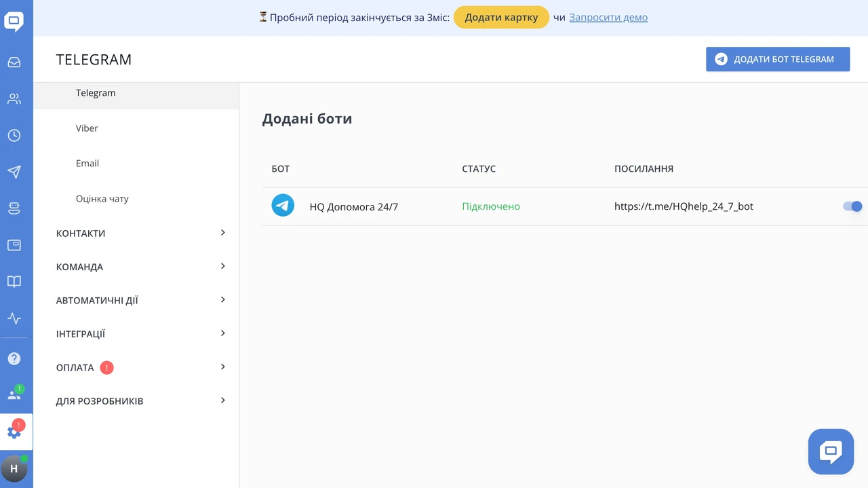The image size is (868, 488).
Task: Expand the ДЛЯ РОЗРОБНИКІВ section
Action: coord(140,401)
